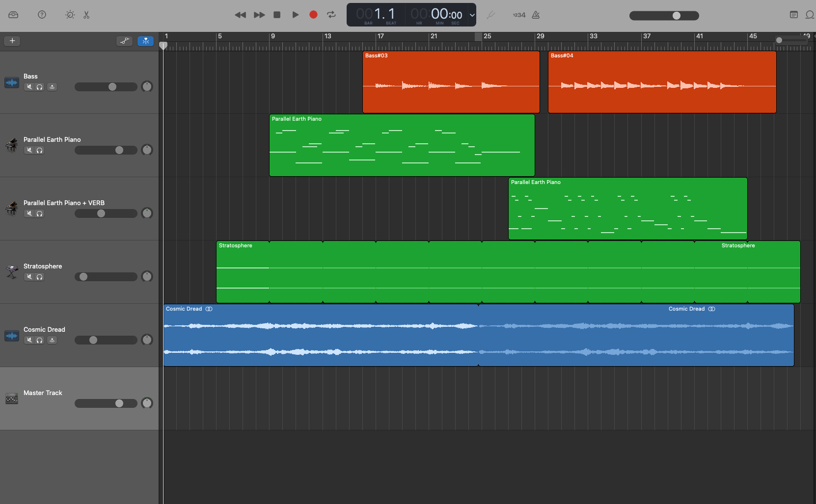Select the Bass#03 audio region
This screenshot has width=816, height=504.
point(451,82)
